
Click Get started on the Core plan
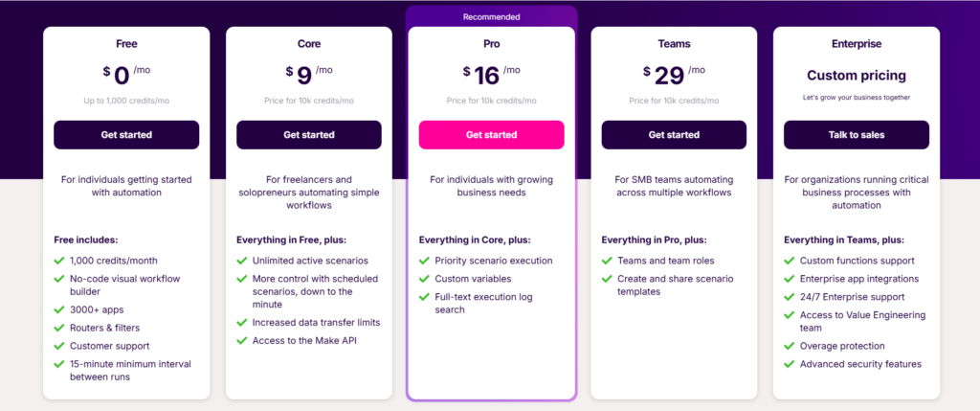pyautogui.click(x=309, y=135)
